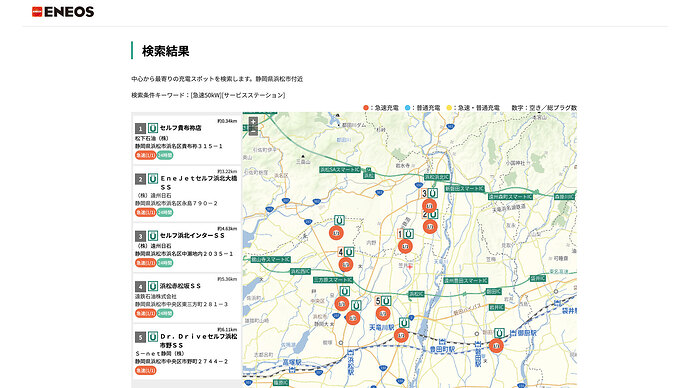This screenshot has width=690, height=388.
Task: Select the orange marker under map pin number 4
Action: (346, 264)
